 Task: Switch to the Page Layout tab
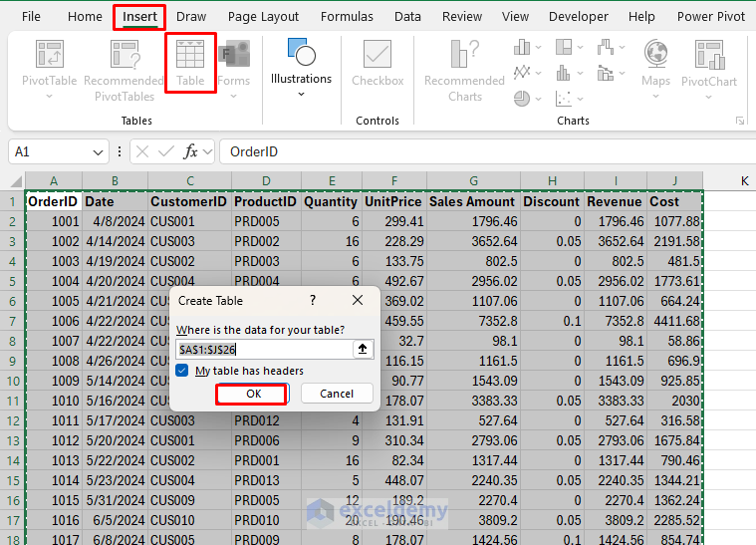[x=263, y=16]
